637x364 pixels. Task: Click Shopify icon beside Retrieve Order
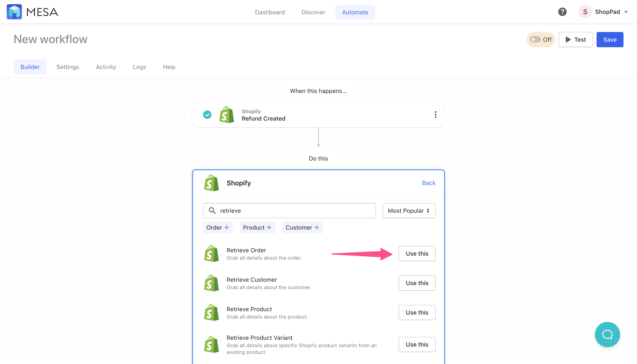click(211, 254)
